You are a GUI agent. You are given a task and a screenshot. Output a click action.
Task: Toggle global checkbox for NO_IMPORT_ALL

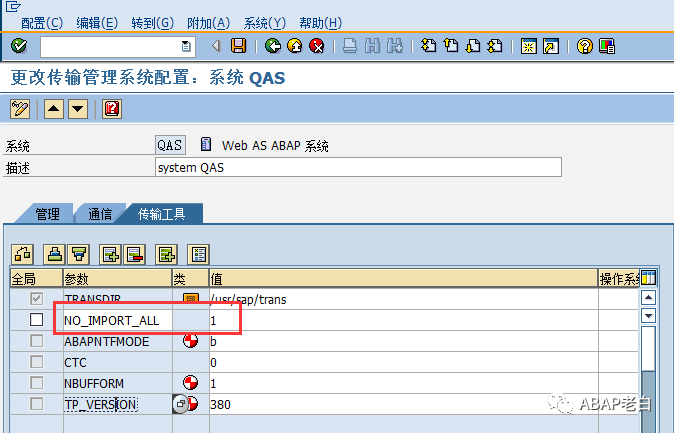point(37,320)
